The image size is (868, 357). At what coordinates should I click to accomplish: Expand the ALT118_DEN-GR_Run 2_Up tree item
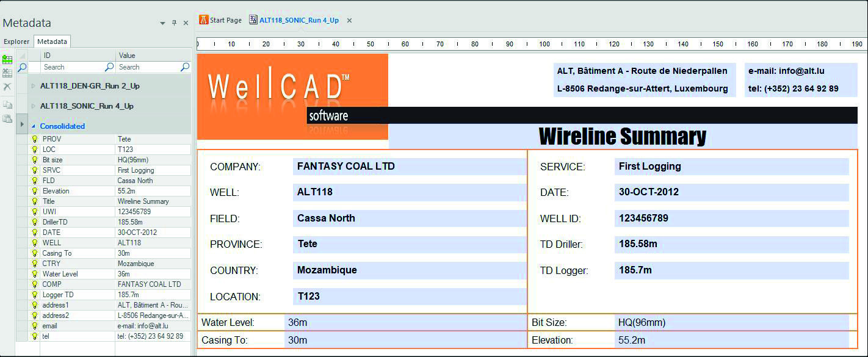point(33,86)
